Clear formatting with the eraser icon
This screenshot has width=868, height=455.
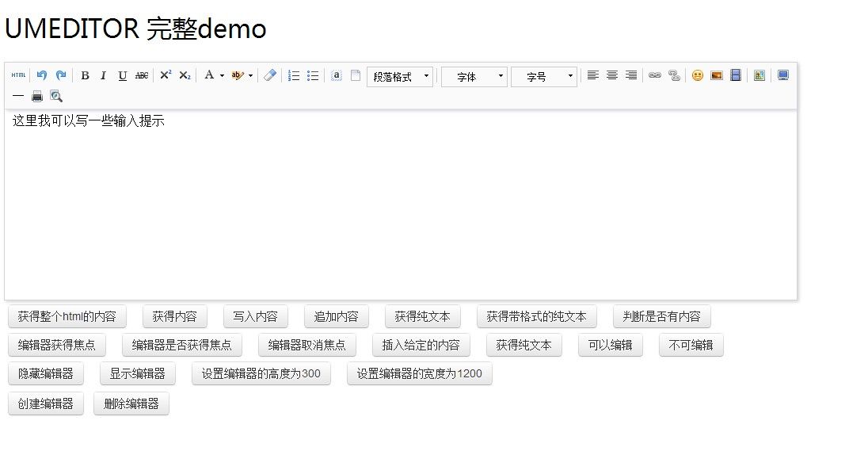pyautogui.click(x=270, y=75)
